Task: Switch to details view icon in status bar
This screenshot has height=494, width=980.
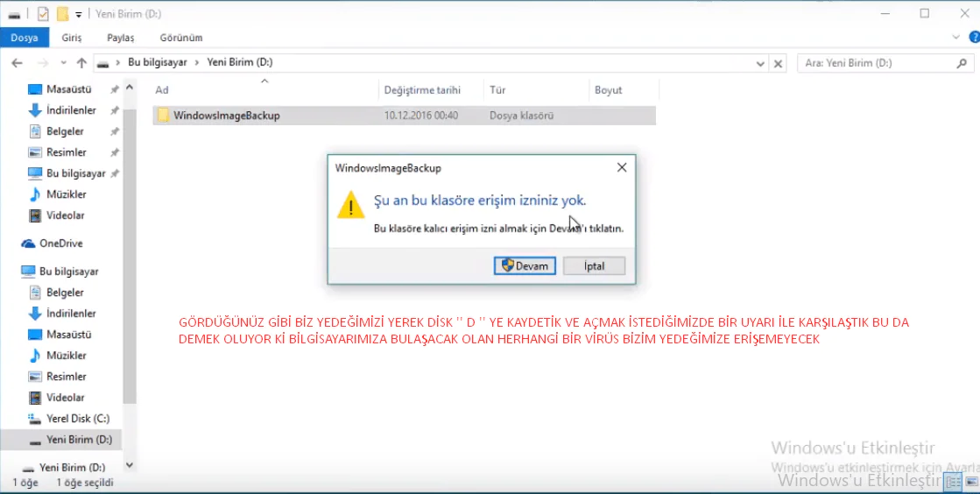Action: point(953,482)
